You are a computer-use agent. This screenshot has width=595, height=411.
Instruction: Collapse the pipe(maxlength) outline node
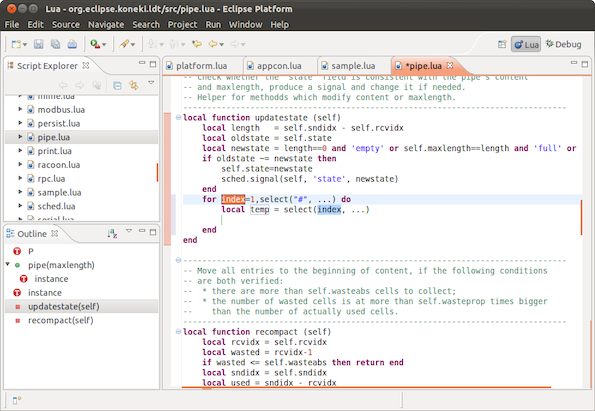(x=8, y=264)
